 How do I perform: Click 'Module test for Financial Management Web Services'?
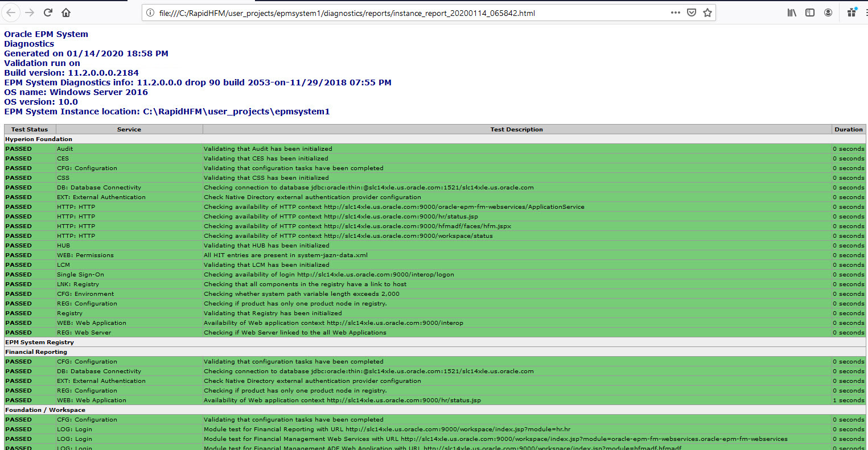(496, 439)
